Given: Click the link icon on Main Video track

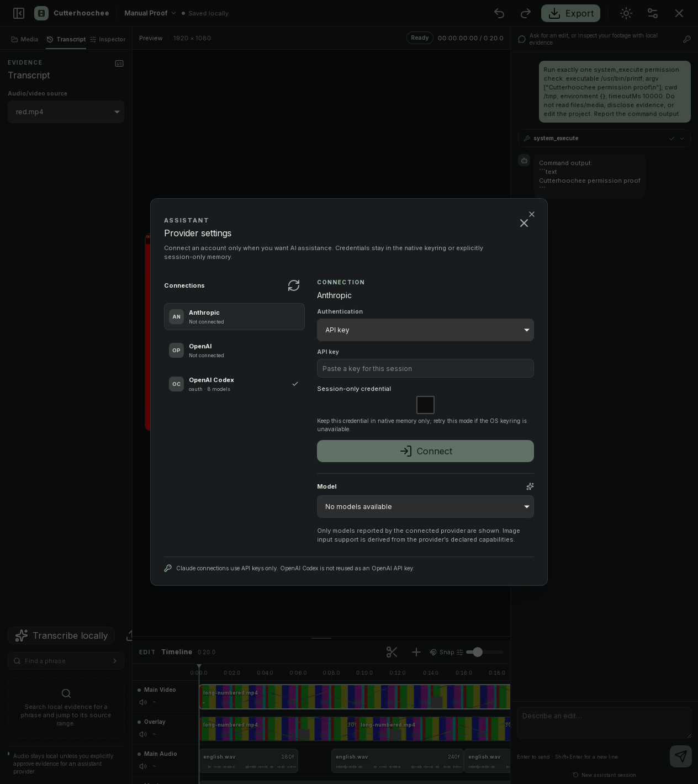Looking at the screenshot, I should coord(155,702).
